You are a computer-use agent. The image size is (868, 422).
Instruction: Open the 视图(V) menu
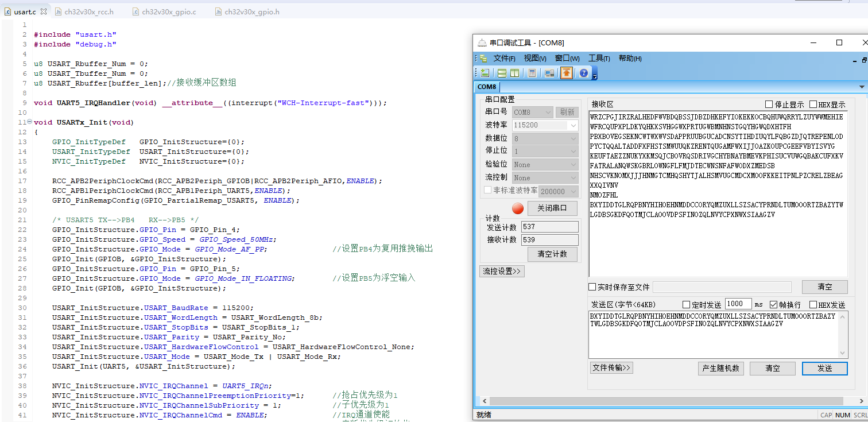tap(534, 59)
